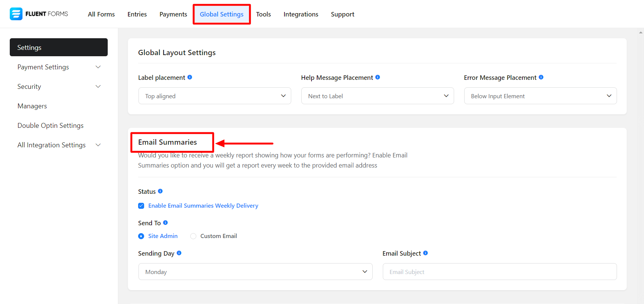Viewport: 644px width, 304px height.
Task: Click info icon beside Label placement
Action: [190, 77]
